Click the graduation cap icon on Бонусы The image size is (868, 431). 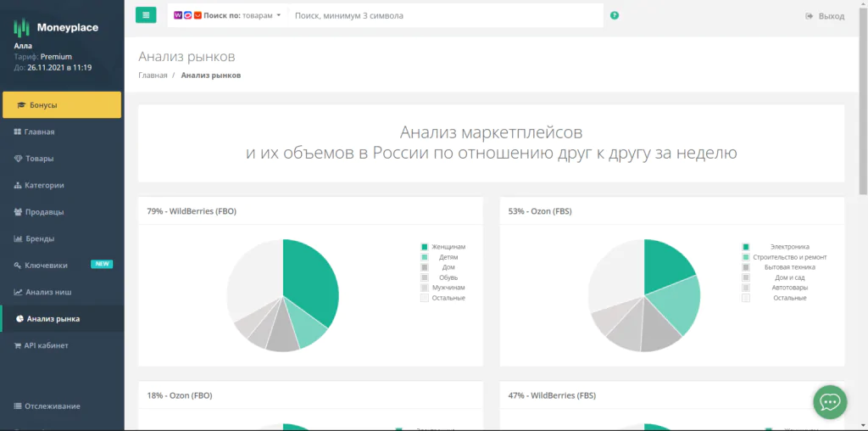point(21,105)
